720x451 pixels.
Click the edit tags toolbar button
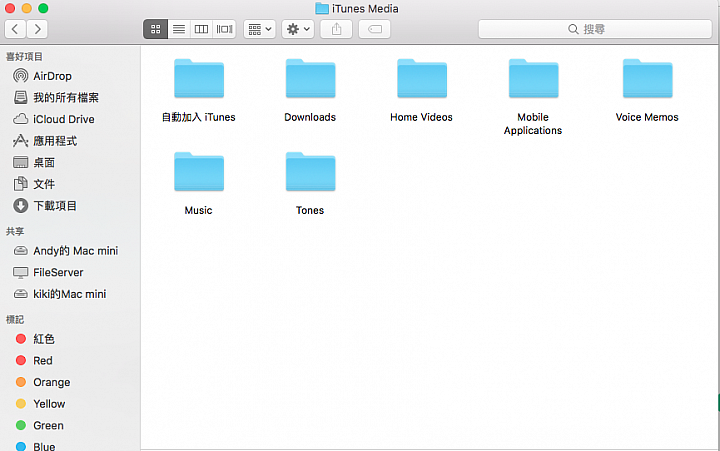click(375, 29)
